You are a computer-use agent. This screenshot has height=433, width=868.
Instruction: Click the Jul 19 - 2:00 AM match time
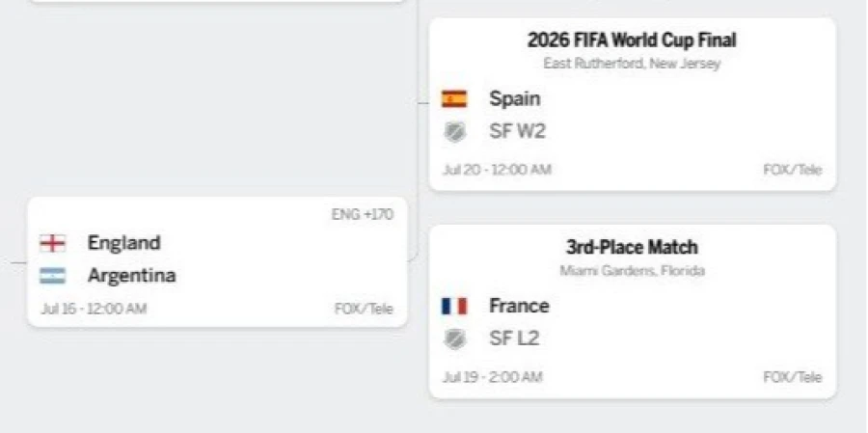(492, 377)
